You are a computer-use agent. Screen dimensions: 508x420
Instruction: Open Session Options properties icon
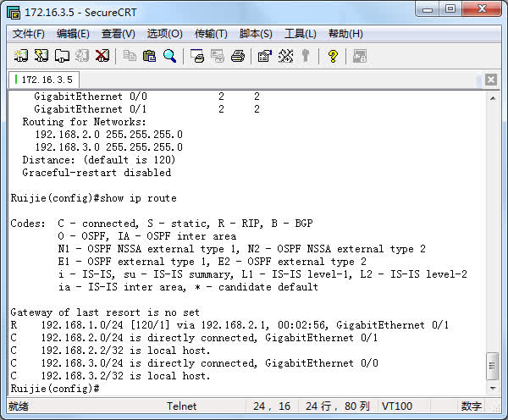[x=264, y=56]
